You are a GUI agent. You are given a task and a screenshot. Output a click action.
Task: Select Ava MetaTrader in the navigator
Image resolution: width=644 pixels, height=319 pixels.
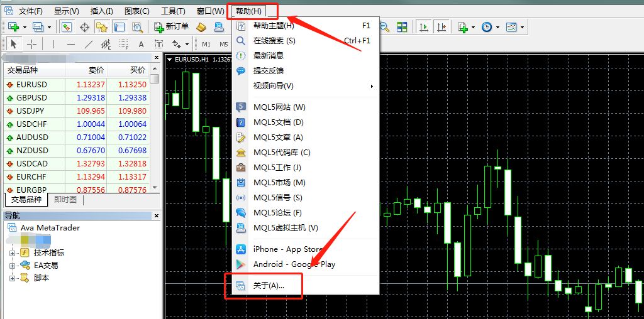50,228
